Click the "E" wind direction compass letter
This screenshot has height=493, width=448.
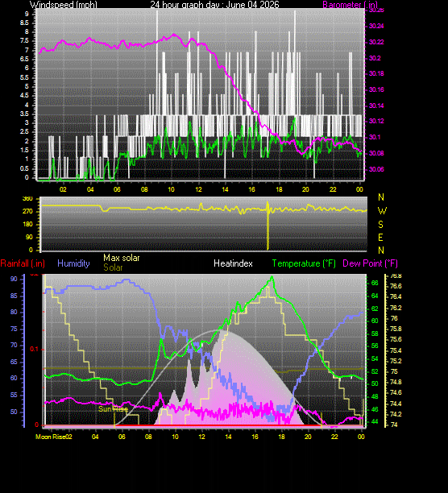click(381, 237)
